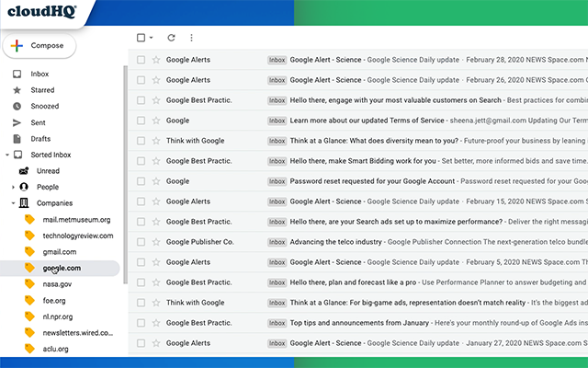Open the Sent folder
The width and height of the screenshot is (588, 368).
click(x=38, y=122)
